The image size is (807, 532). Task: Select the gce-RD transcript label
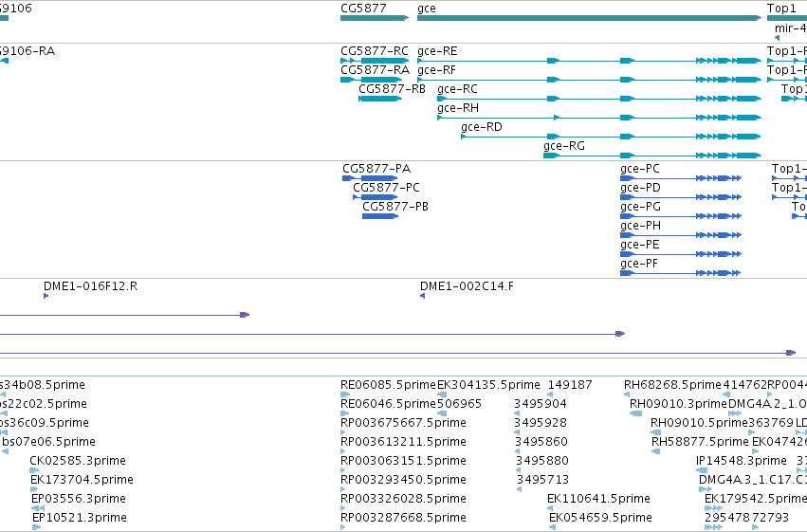482,127
